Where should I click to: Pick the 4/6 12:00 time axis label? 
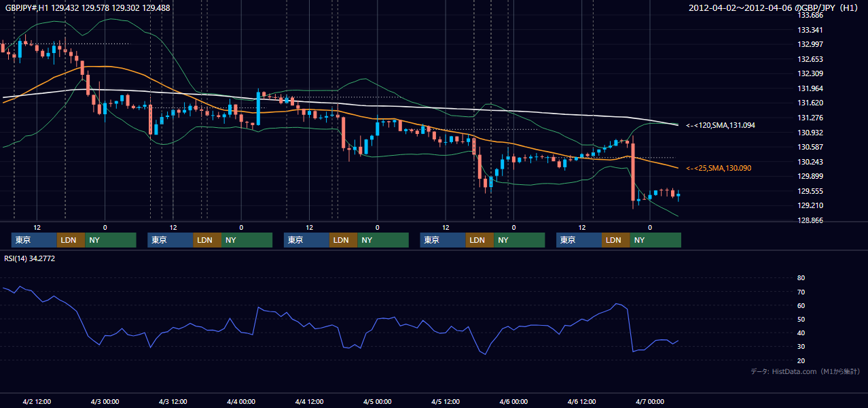(x=581, y=401)
